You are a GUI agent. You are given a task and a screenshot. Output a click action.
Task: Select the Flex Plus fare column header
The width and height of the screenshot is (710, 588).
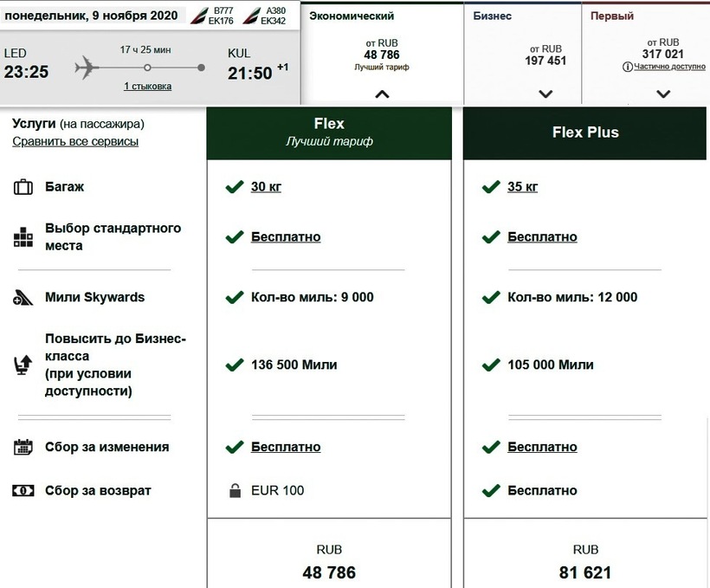585,132
